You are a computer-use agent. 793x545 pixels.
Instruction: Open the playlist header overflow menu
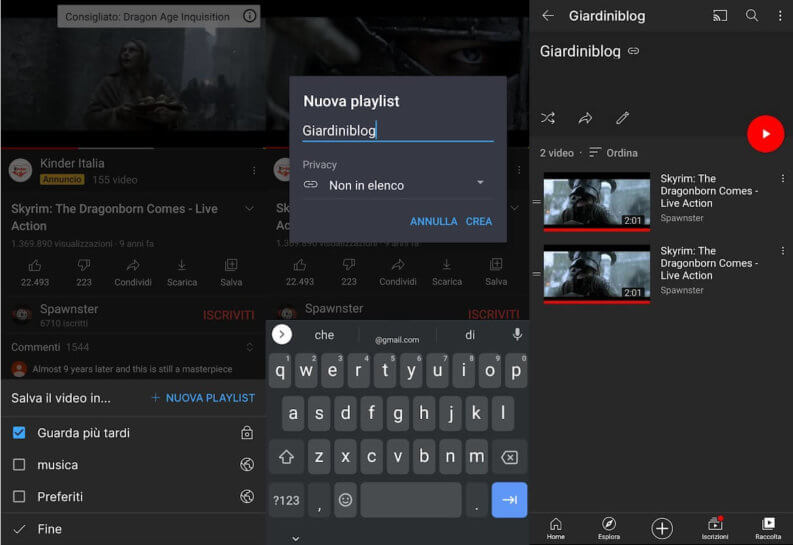tap(780, 16)
